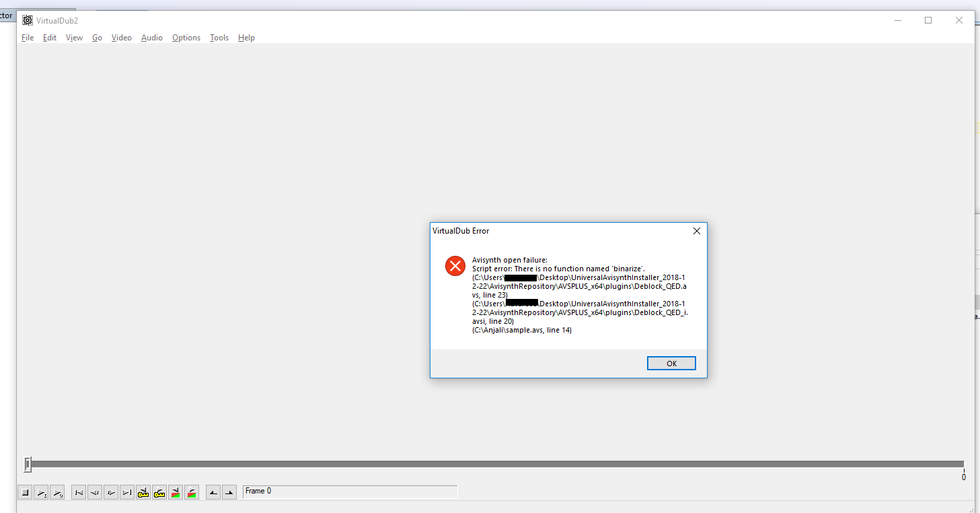Click the 'Avisynth open failure:' text
The image size is (980, 513).
[x=510, y=260]
